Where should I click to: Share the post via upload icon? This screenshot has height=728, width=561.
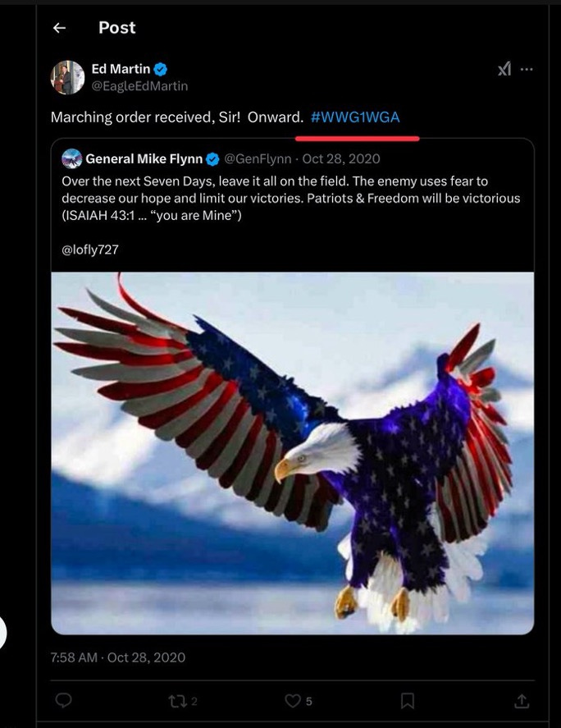[522, 701]
